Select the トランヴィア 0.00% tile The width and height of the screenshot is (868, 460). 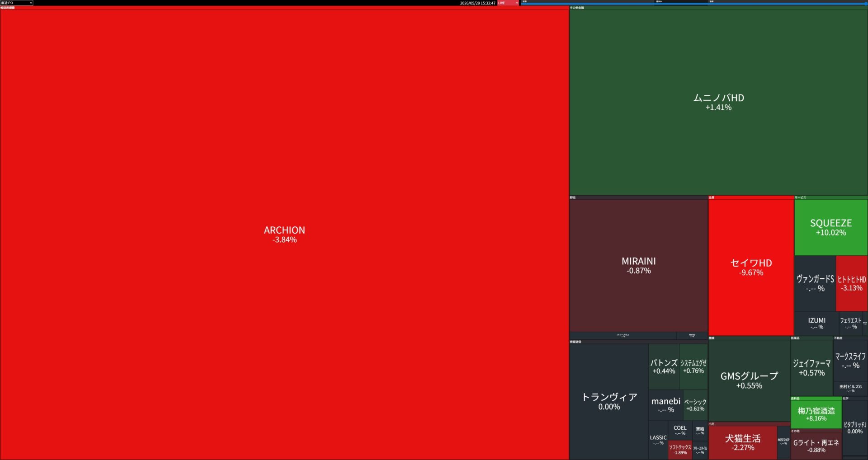609,401
